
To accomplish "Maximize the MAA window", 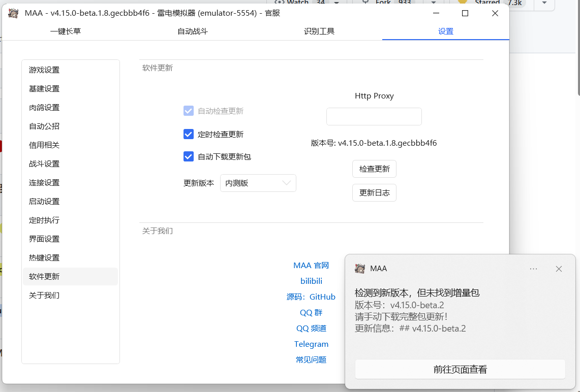I will 465,13.
